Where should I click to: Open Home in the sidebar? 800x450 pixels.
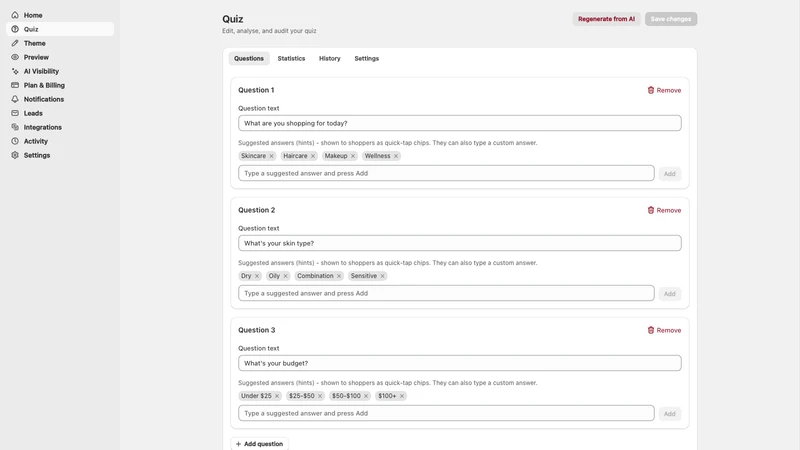click(60, 15)
